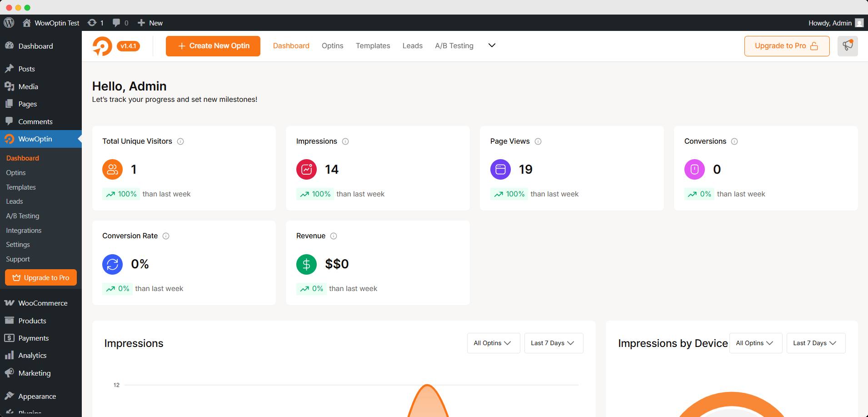Open Products in the sidebar
This screenshot has height=417, width=868.
pyautogui.click(x=41, y=321)
